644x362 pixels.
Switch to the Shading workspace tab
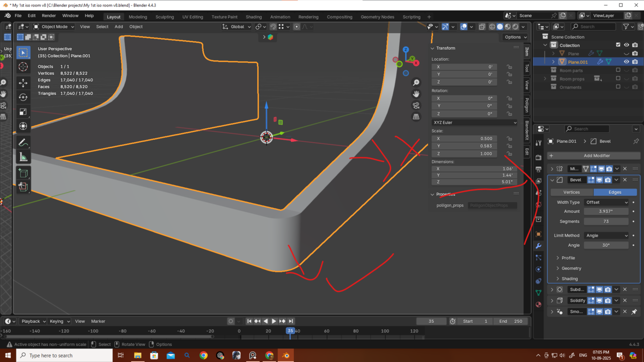pyautogui.click(x=254, y=17)
